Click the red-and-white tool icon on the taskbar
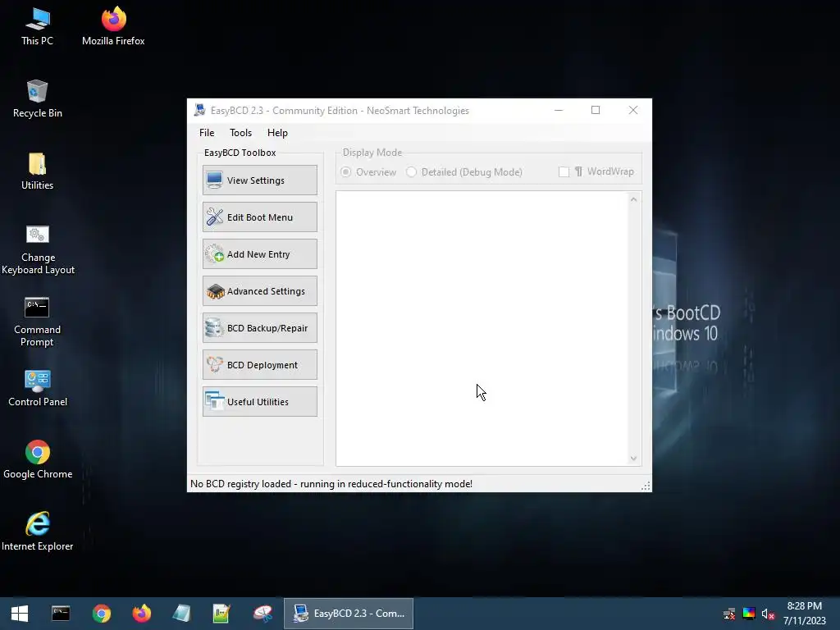 click(x=262, y=614)
